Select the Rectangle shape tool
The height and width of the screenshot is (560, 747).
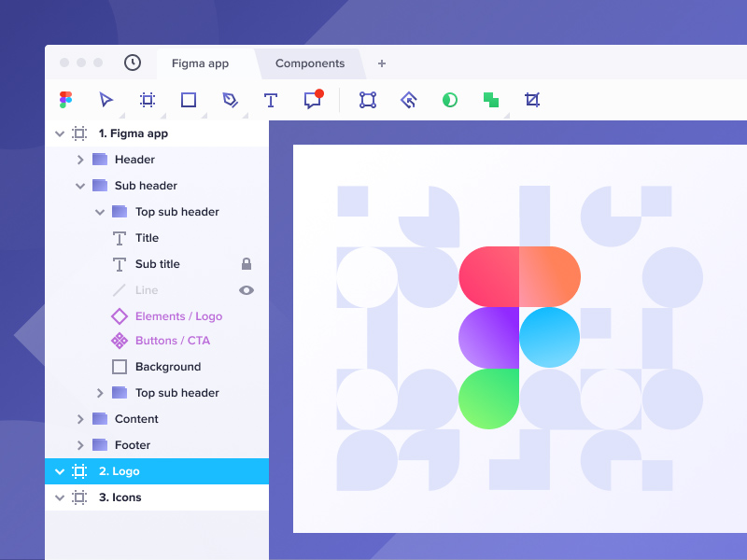(x=189, y=100)
